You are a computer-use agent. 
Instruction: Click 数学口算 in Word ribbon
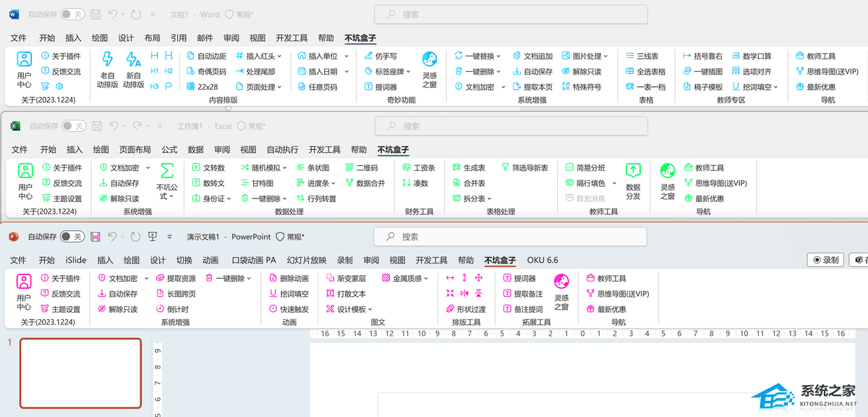(752, 56)
